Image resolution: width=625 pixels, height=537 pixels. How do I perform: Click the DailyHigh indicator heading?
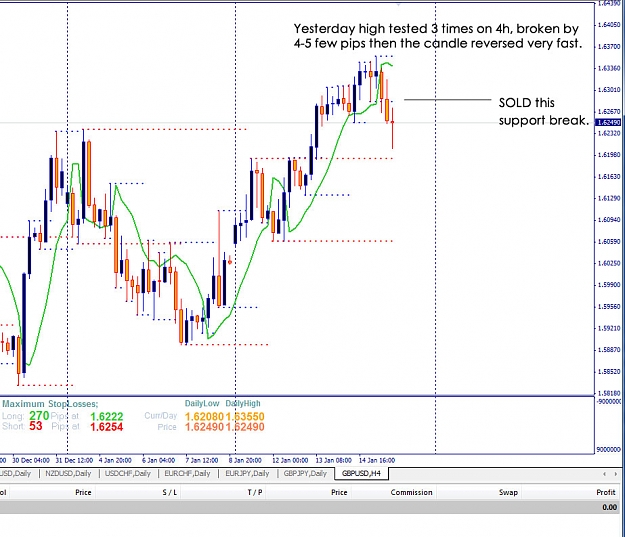click(x=243, y=403)
